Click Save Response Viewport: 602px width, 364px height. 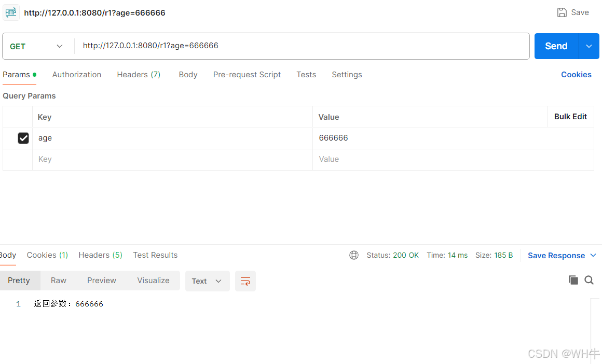pos(556,256)
